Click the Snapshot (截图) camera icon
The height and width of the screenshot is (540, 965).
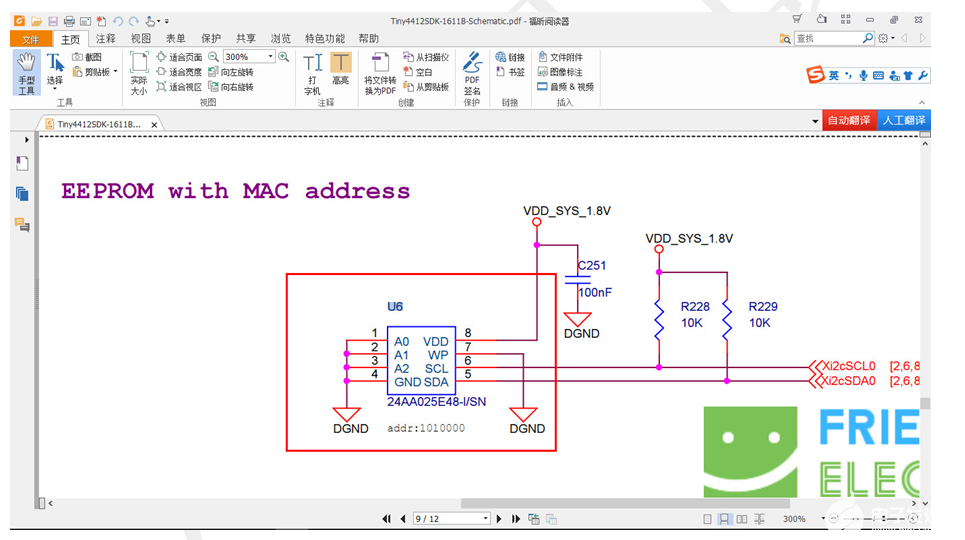point(78,57)
